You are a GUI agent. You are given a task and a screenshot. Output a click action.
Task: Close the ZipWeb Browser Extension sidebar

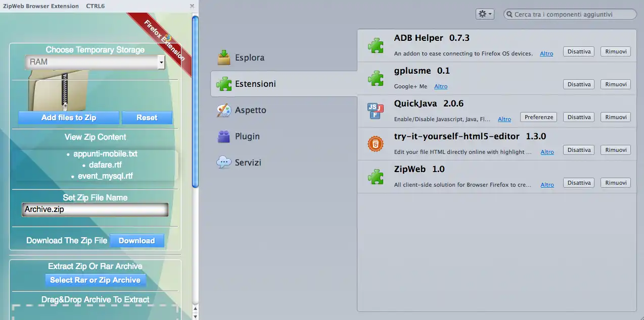(x=192, y=6)
